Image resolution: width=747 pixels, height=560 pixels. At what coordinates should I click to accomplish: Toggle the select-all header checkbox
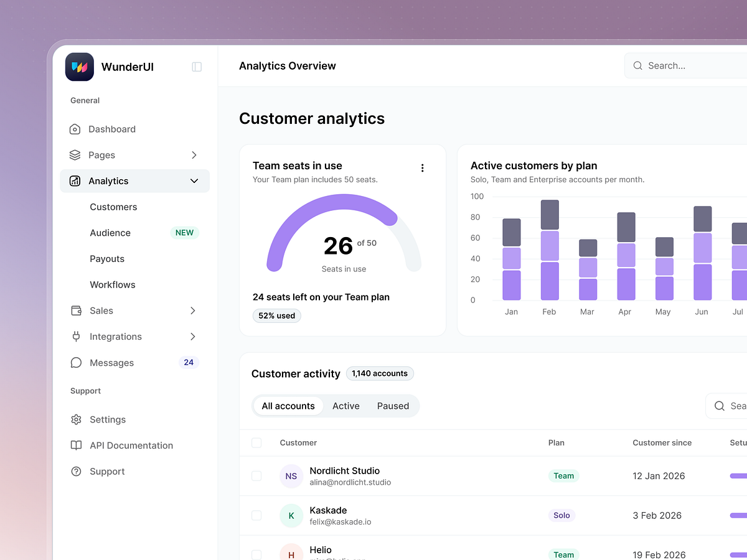point(256,443)
